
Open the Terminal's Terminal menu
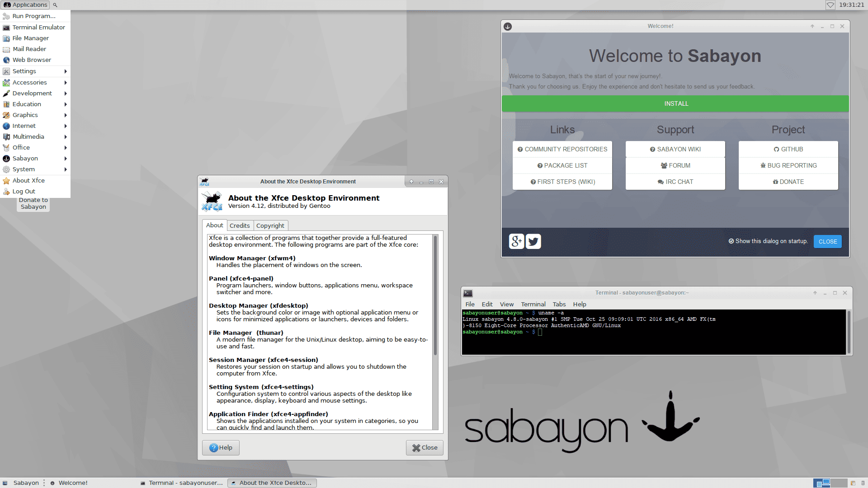tap(533, 304)
